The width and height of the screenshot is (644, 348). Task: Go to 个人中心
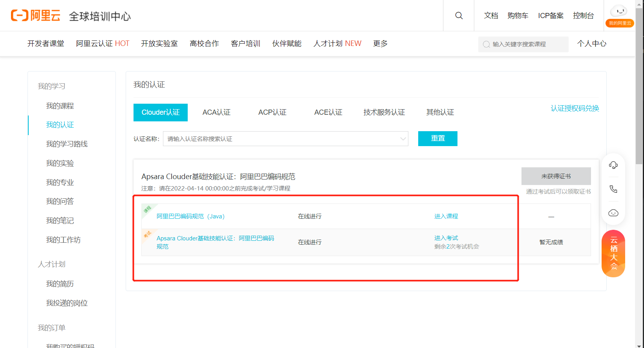[592, 44]
